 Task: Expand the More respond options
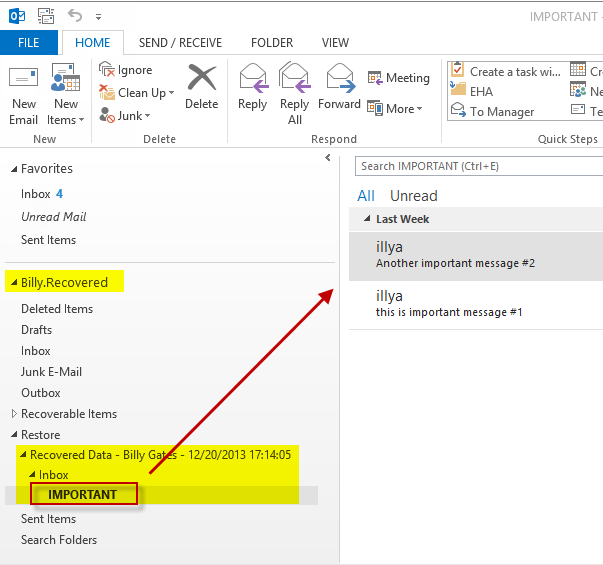pos(395,108)
